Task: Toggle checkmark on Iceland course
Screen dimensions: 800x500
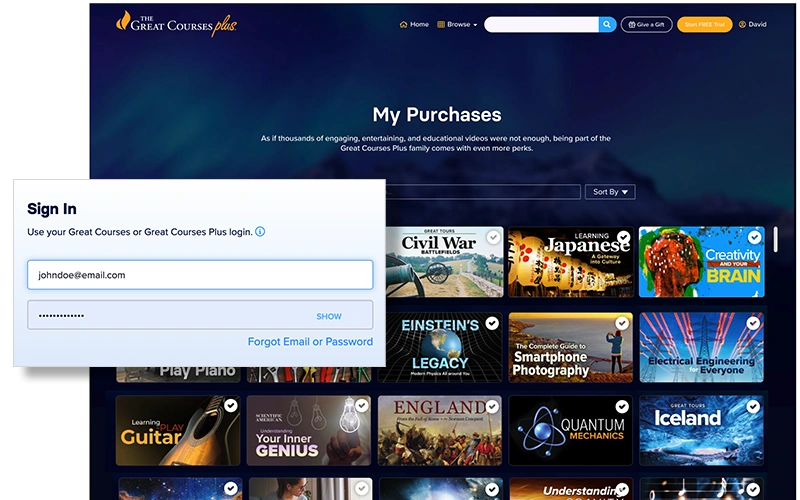Action: point(753,406)
